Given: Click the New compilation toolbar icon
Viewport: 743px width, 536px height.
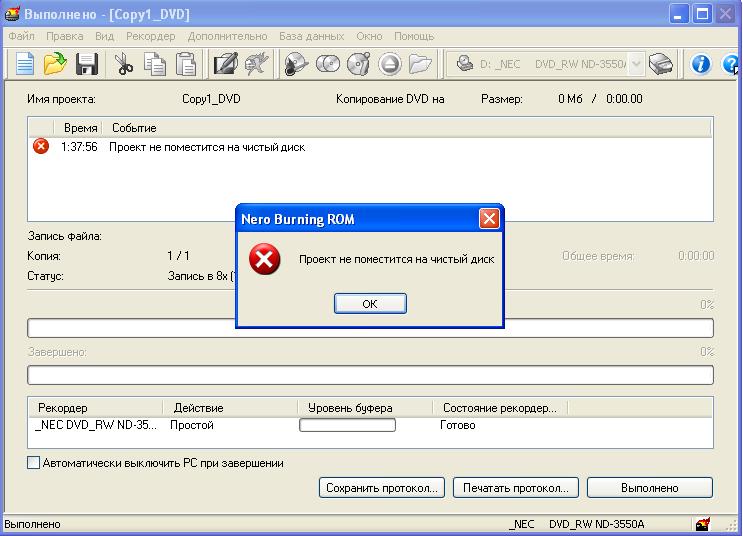Looking at the screenshot, I should click(24, 64).
